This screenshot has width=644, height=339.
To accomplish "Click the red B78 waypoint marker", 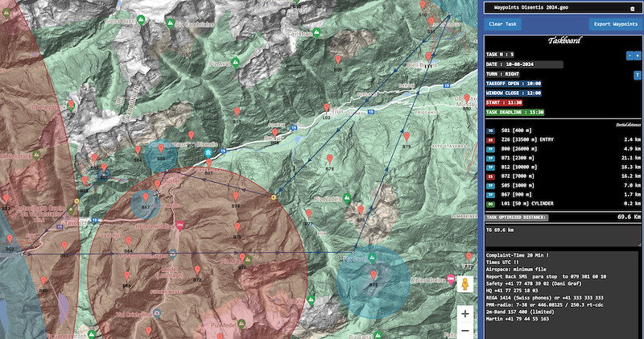I will coord(330,159).
